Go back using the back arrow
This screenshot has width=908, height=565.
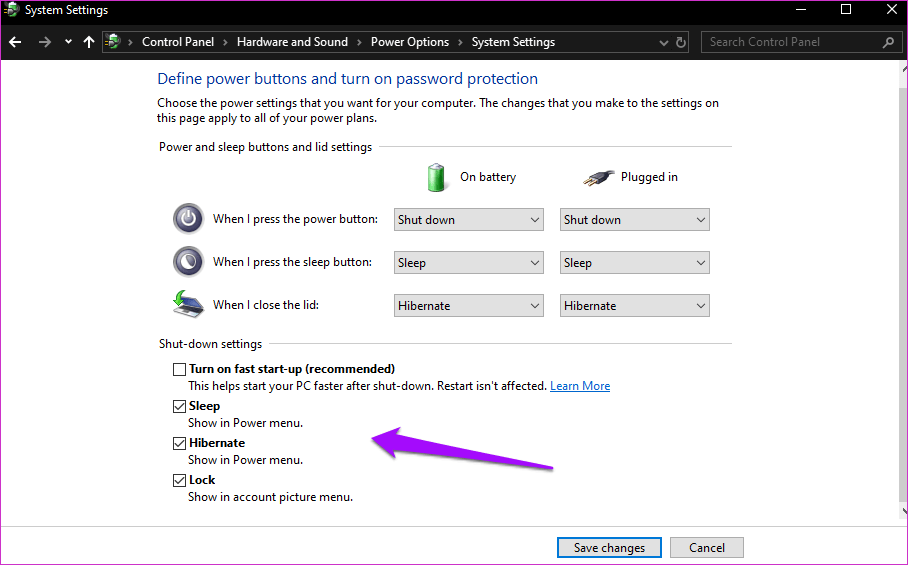tap(15, 42)
